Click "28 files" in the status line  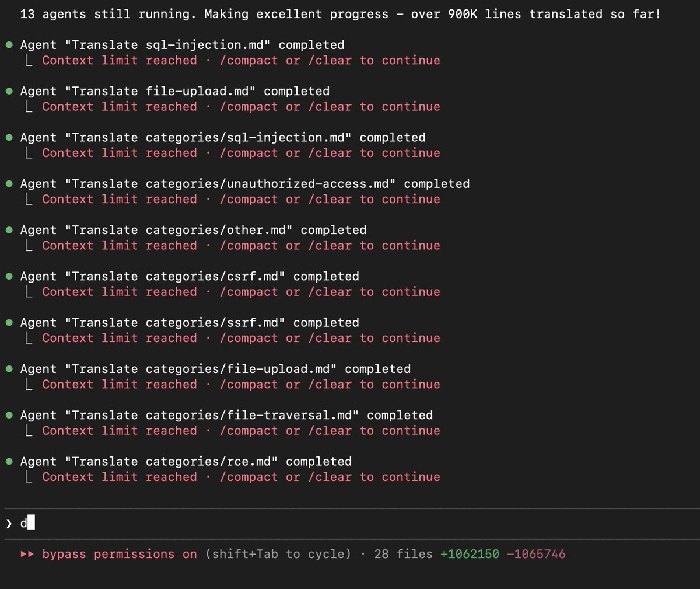point(404,554)
